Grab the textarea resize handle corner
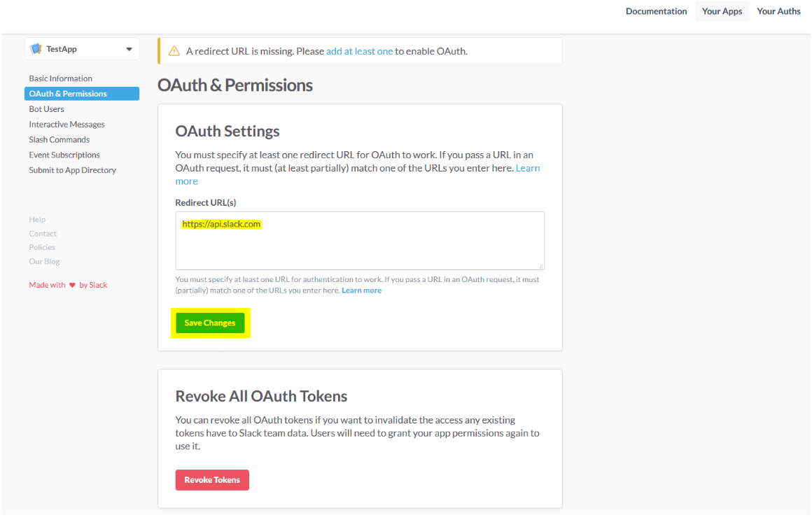This screenshot has width=812, height=520. click(x=540, y=266)
